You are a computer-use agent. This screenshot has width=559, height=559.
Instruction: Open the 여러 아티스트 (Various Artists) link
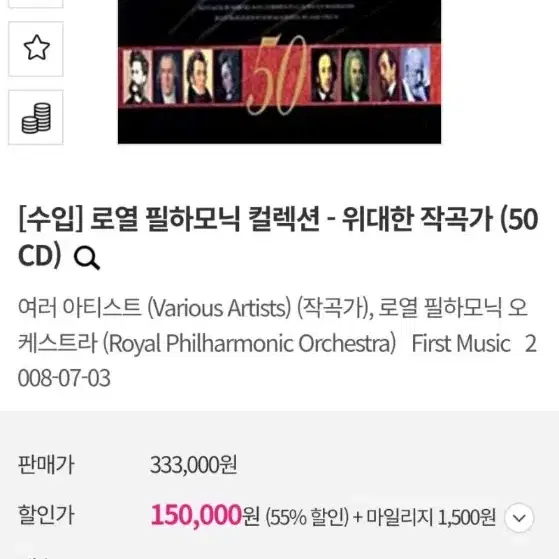point(154,308)
